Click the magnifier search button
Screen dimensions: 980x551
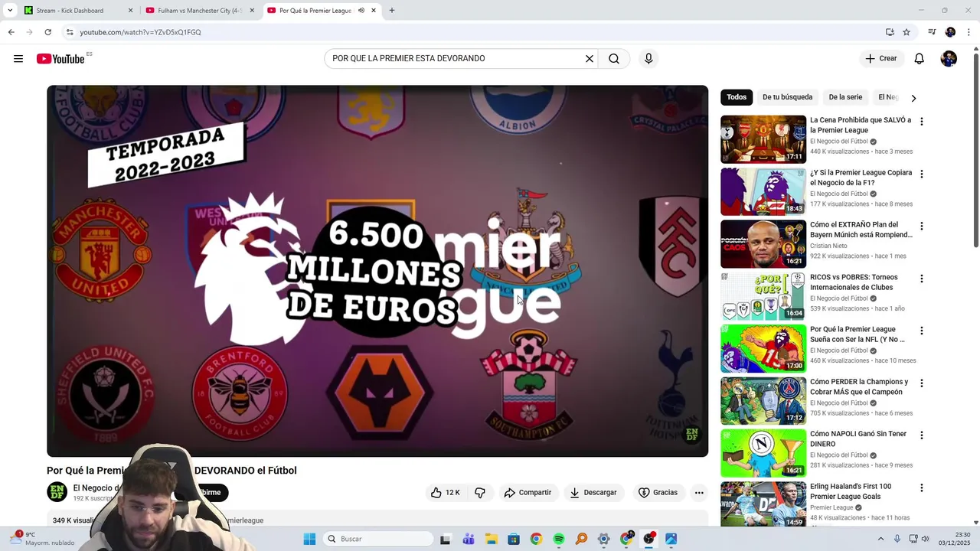tap(614, 59)
